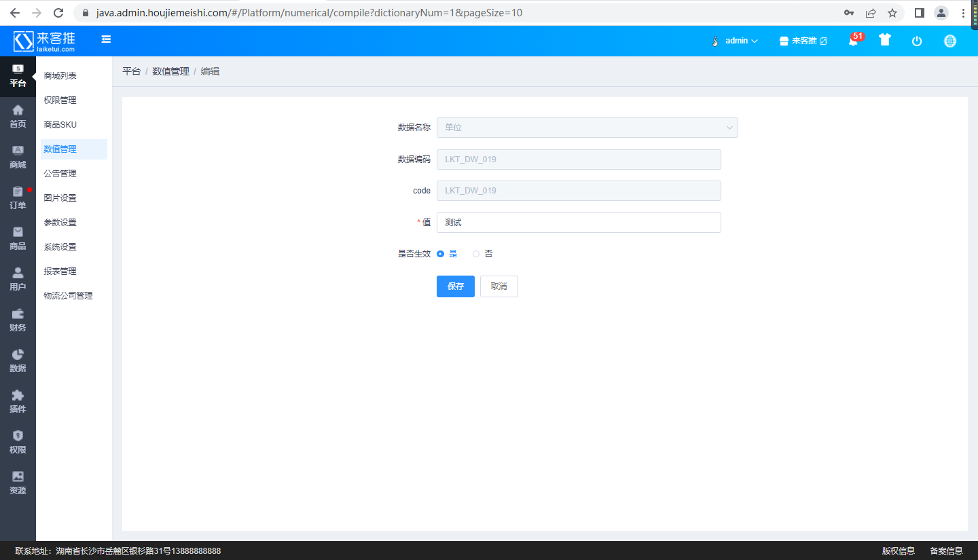Click 数值管理 in the breadcrumb
The image size is (978, 560).
(170, 71)
